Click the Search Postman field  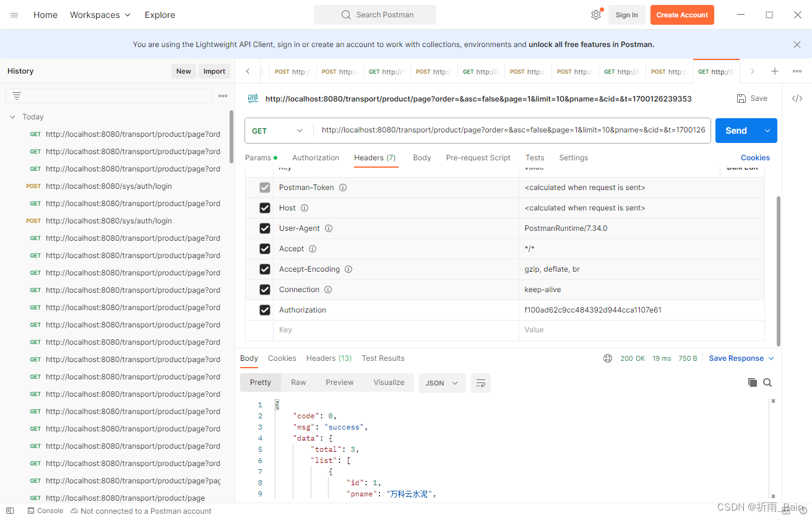pyautogui.click(x=375, y=15)
